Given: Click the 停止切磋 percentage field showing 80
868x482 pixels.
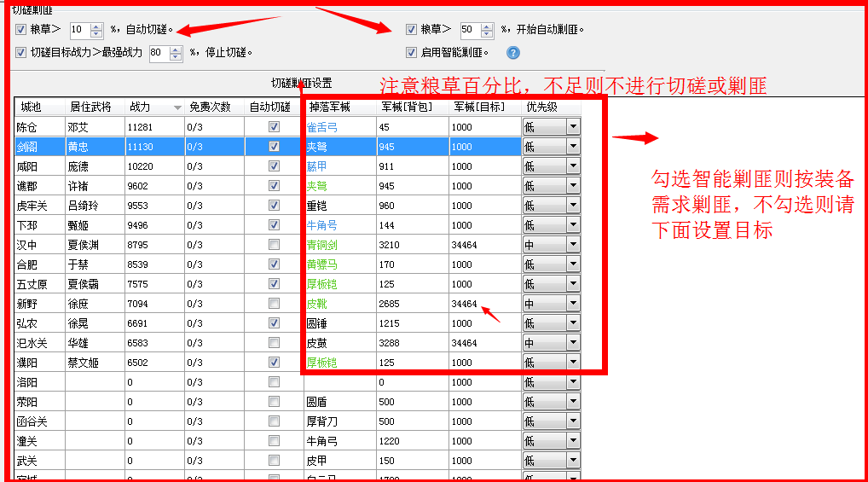Looking at the screenshot, I should tap(159, 53).
